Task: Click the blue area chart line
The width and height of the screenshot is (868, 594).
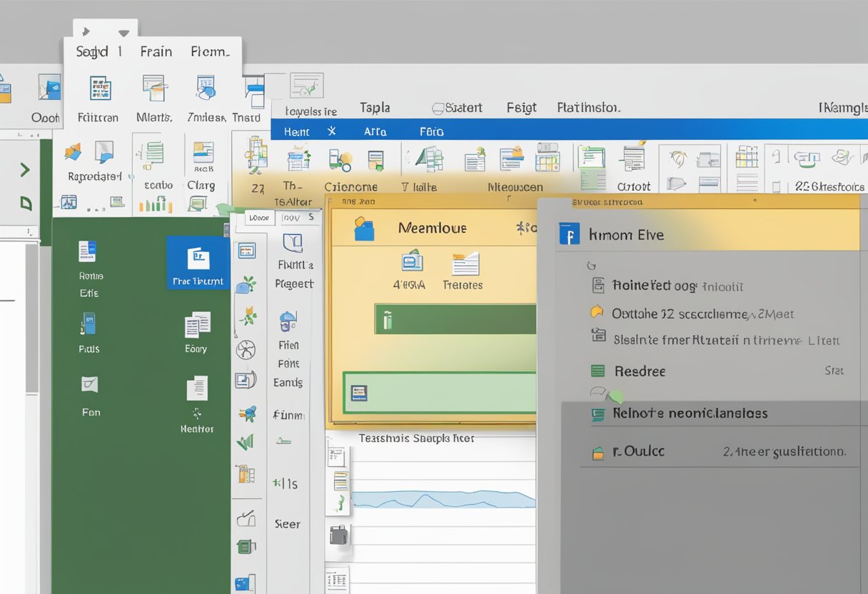Action: pos(443,500)
